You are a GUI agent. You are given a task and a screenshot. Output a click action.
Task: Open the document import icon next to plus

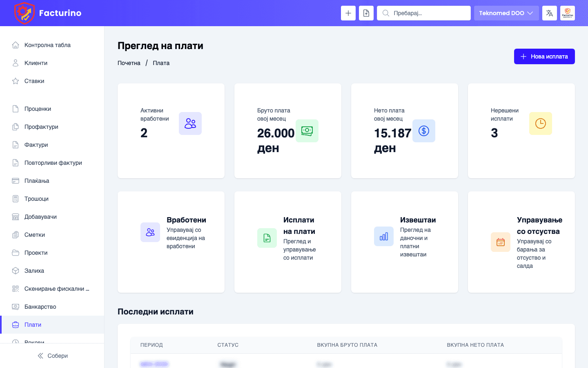point(366,13)
